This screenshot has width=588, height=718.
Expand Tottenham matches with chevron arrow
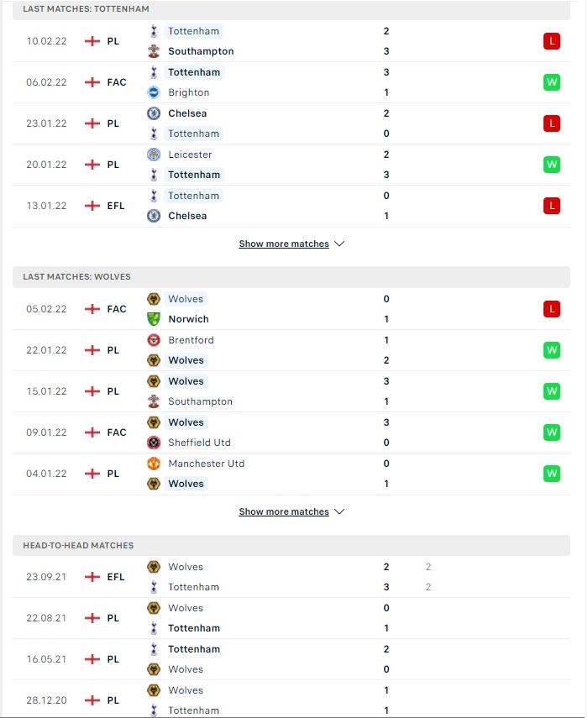tap(339, 244)
